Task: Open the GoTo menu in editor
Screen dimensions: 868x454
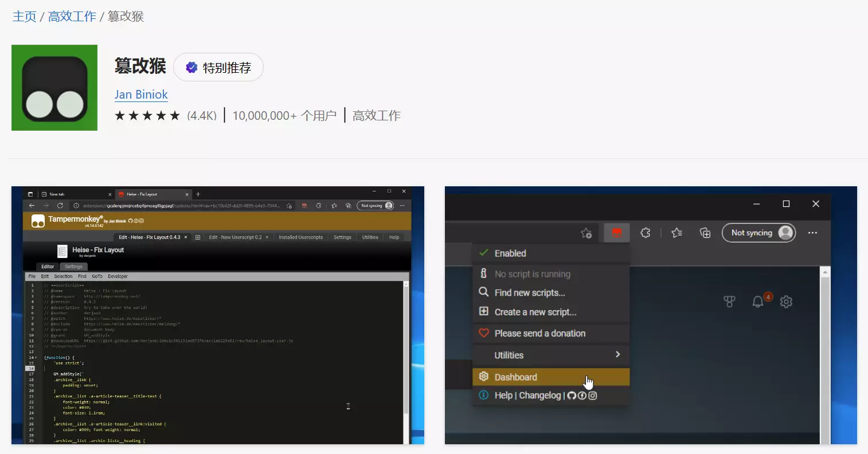Action: tap(97, 276)
